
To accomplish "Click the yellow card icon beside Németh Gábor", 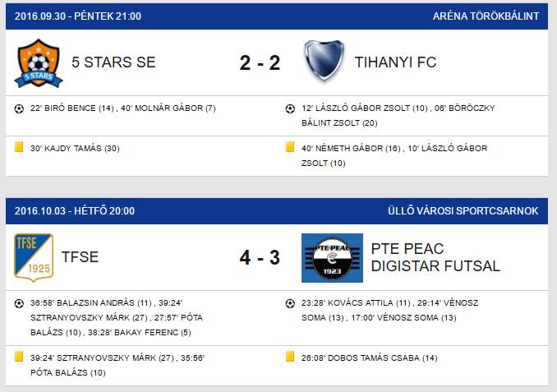I will pos(290,147).
